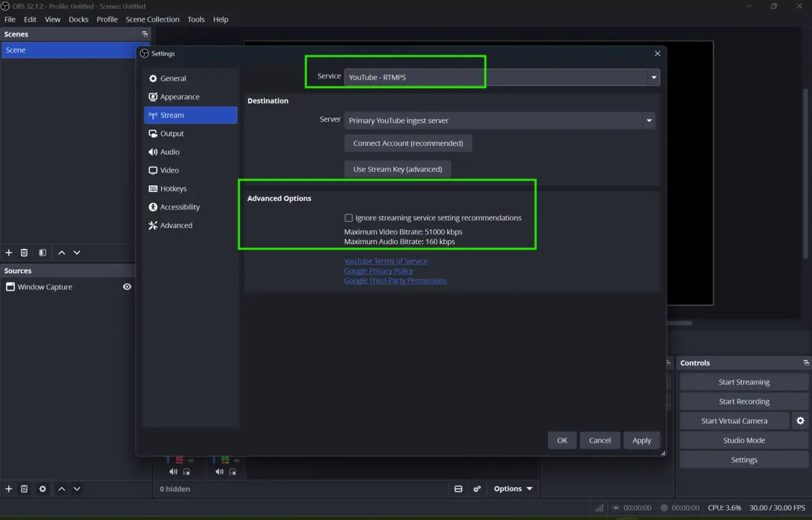Click Start Virtual Camera button
The width and height of the screenshot is (812, 520).
734,421
